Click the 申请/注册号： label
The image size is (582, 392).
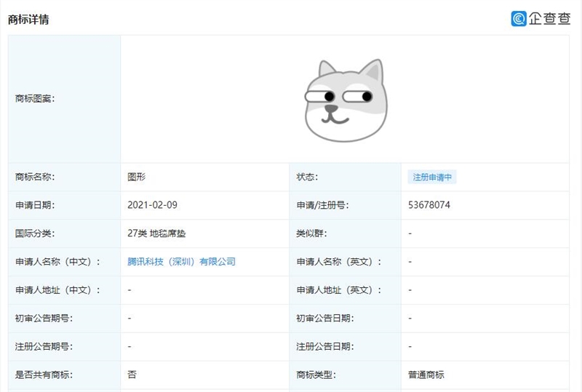(322, 205)
